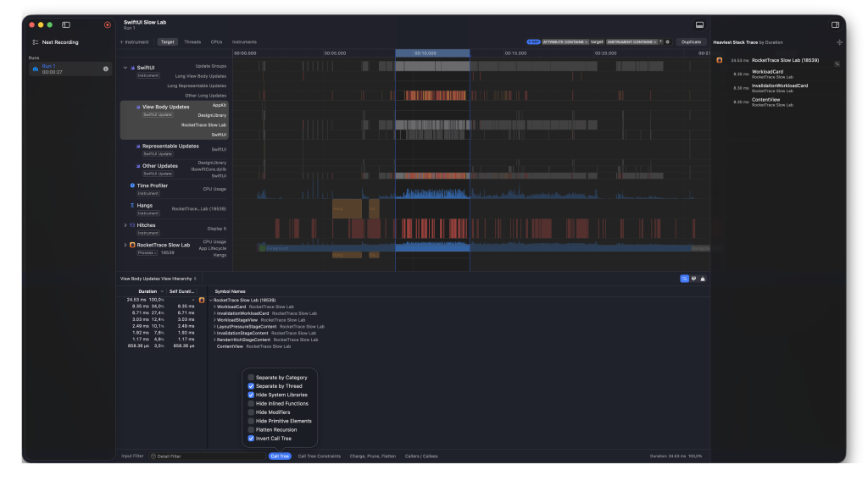Toggle the sidebar panel icon

coord(66,25)
